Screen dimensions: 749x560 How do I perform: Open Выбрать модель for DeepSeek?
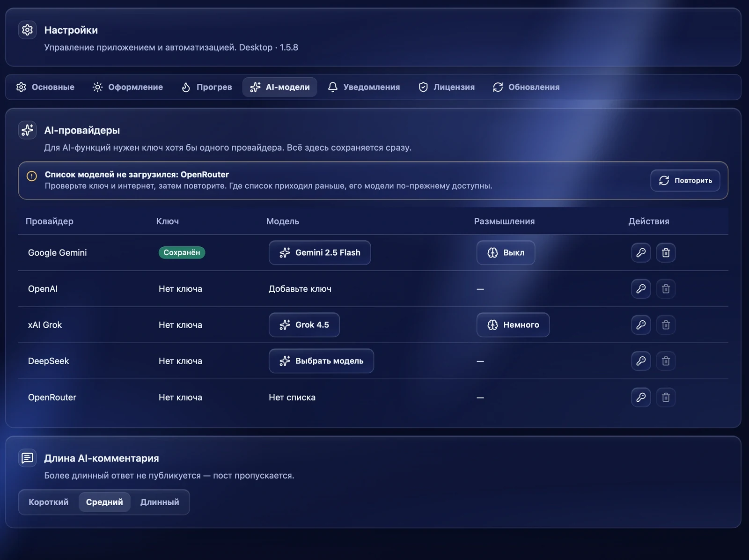321,361
